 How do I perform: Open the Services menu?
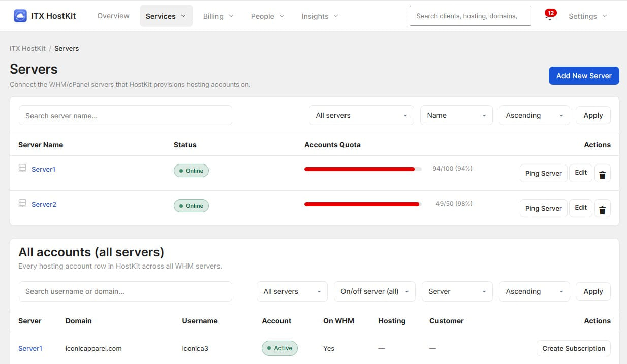[x=166, y=16]
